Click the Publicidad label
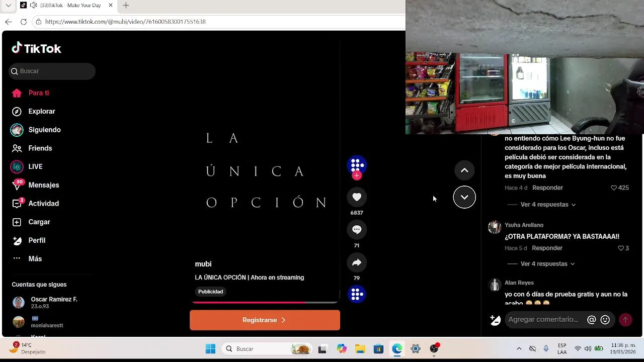Viewport: 644px width, 362px height. click(210, 292)
